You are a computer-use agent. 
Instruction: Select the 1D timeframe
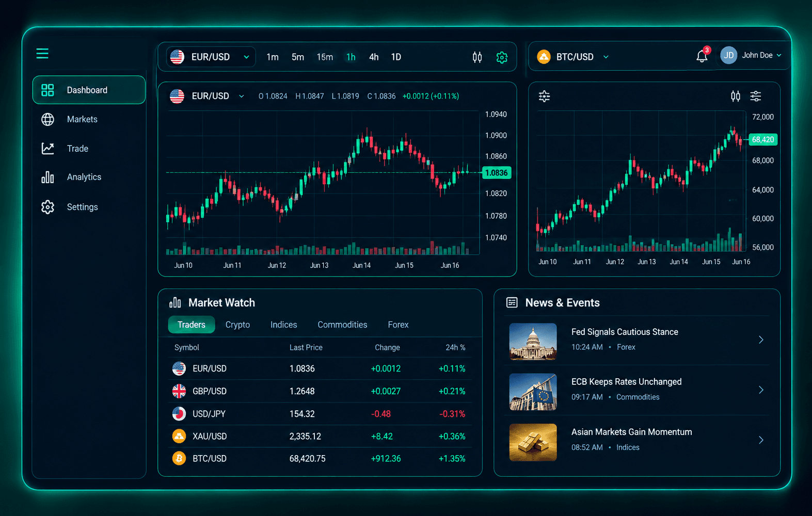[x=396, y=57]
